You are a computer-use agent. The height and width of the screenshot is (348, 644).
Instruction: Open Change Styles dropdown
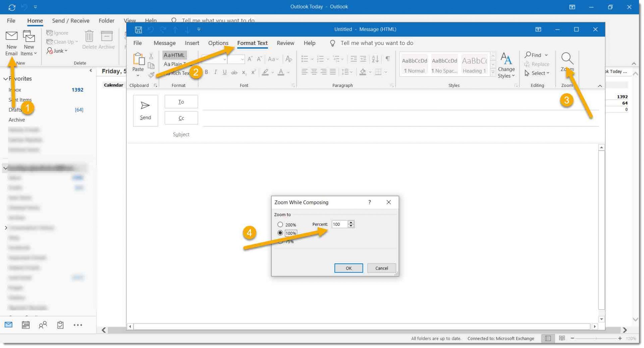tap(506, 66)
